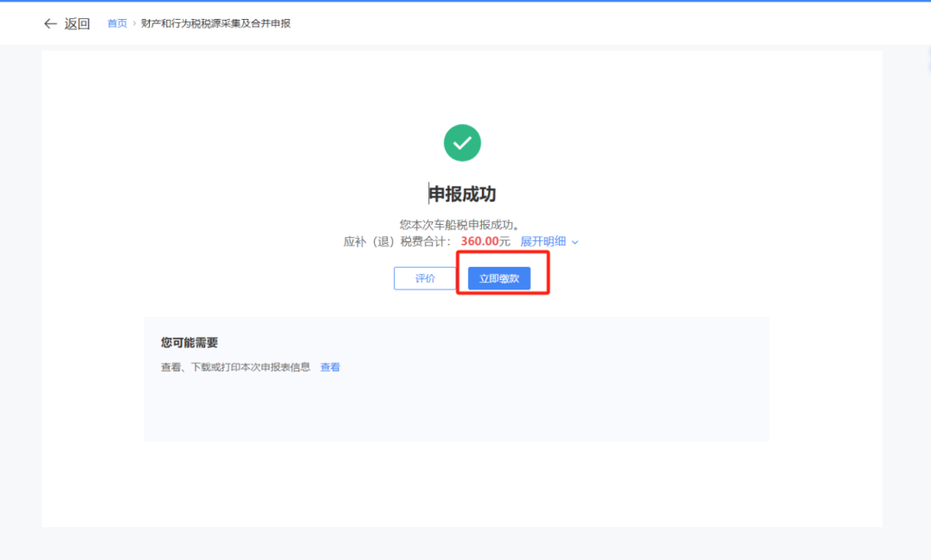
Task: Click the 财产和行为税税源采集及合并申报 breadcrumb
Action: click(x=216, y=23)
